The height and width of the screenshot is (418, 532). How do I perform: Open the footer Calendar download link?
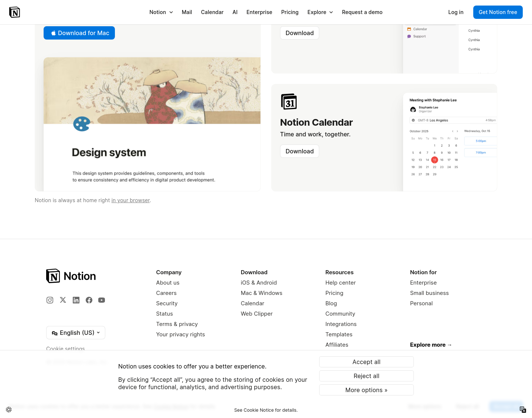253,303
